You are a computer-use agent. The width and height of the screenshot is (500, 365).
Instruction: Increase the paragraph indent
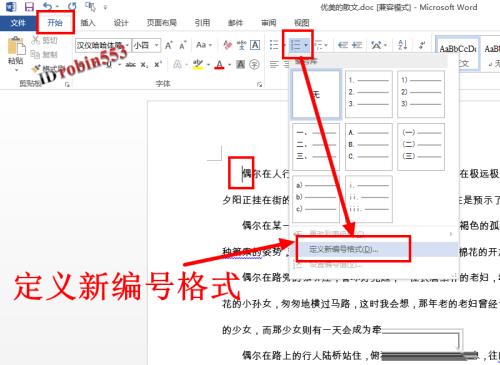(x=357, y=45)
